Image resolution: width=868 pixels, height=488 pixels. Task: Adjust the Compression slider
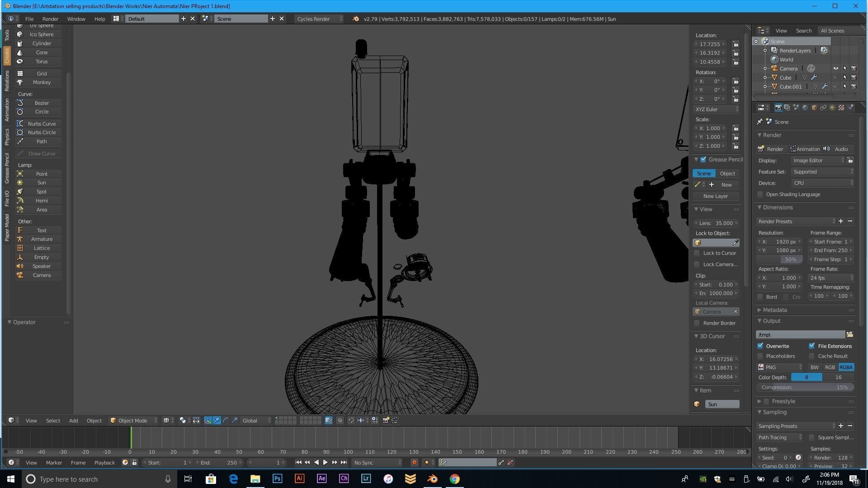pos(805,387)
